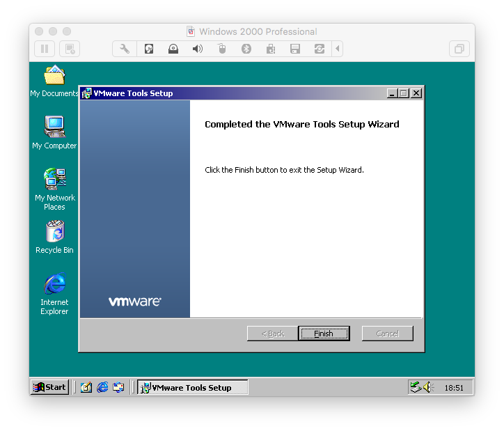Collapse the device toolbar arrow
This screenshot has height=431, width=504.
tap(337, 49)
